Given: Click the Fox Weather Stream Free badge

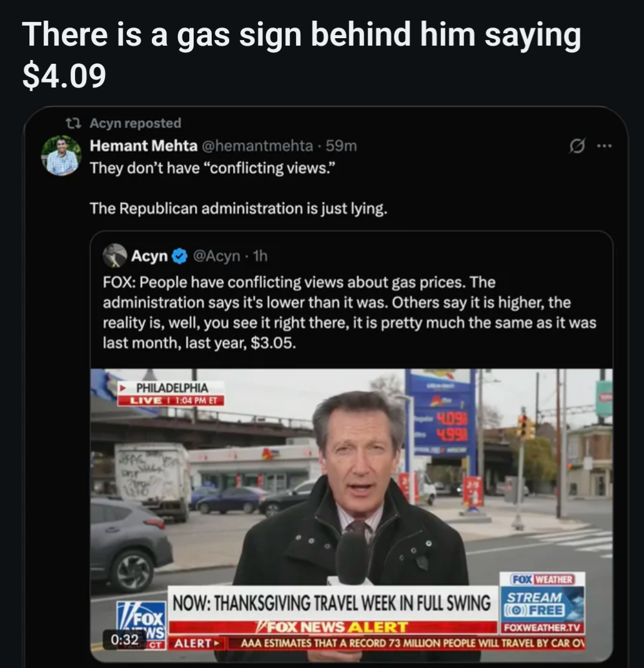Looking at the screenshot, I should point(542,602).
